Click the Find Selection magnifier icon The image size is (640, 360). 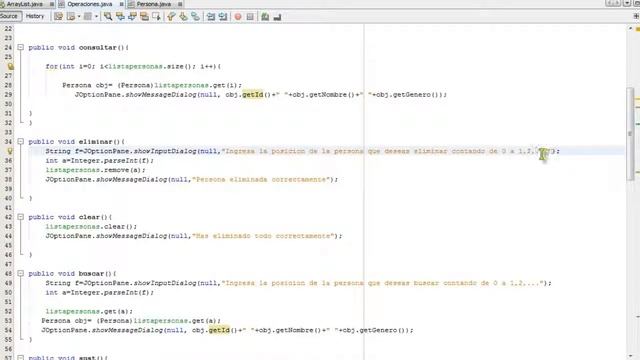pos(108,17)
